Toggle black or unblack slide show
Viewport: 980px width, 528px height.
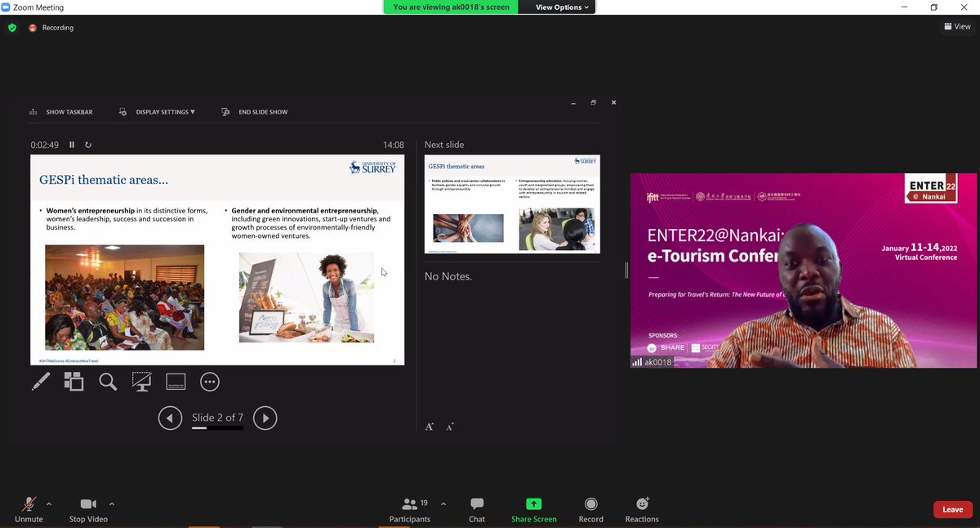[x=141, y=382]
